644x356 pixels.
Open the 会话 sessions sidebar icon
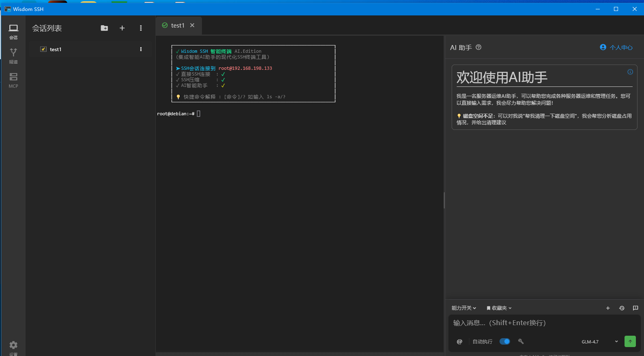pos(13,32)
